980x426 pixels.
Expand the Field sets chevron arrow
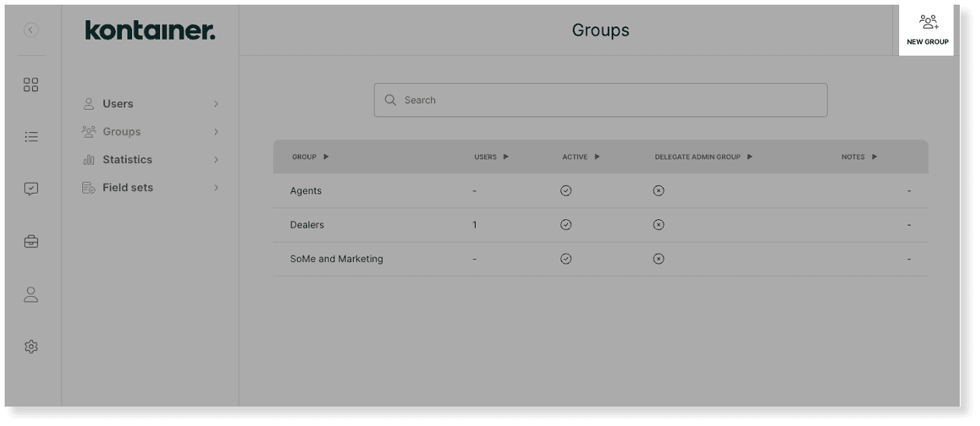[216, 187]
